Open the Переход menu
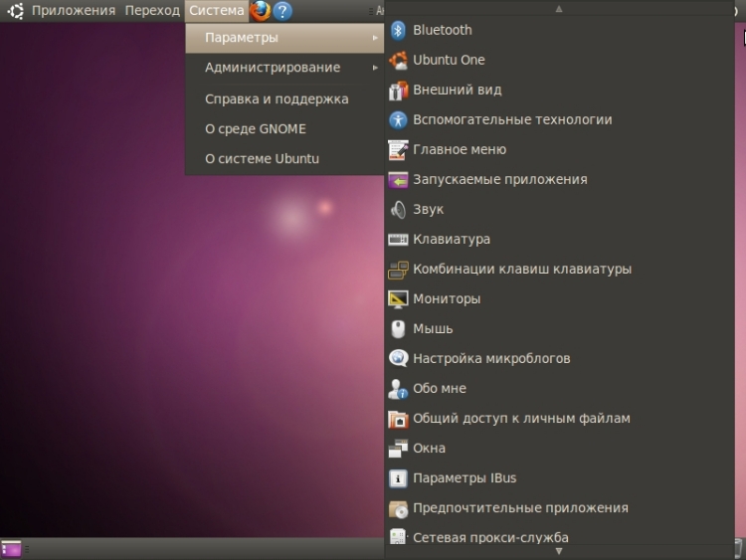The width and height of the screenshot is (746, 560). pos(152,11)
